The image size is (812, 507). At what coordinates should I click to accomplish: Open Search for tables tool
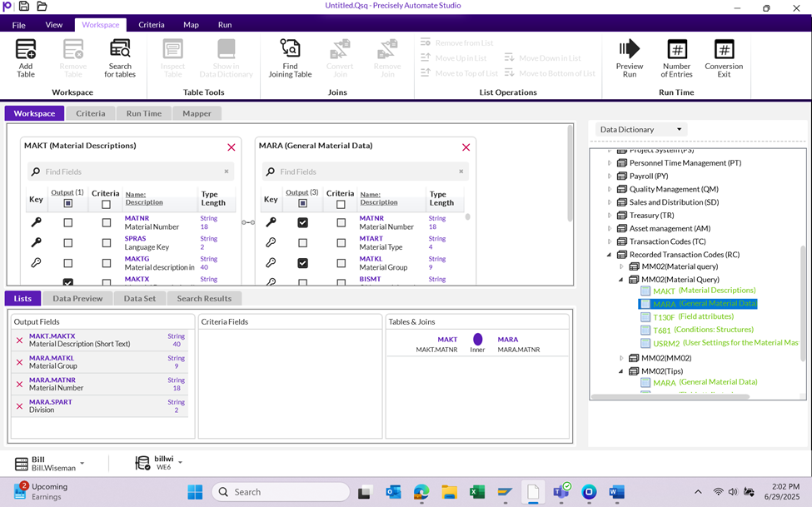coord(120,50)
